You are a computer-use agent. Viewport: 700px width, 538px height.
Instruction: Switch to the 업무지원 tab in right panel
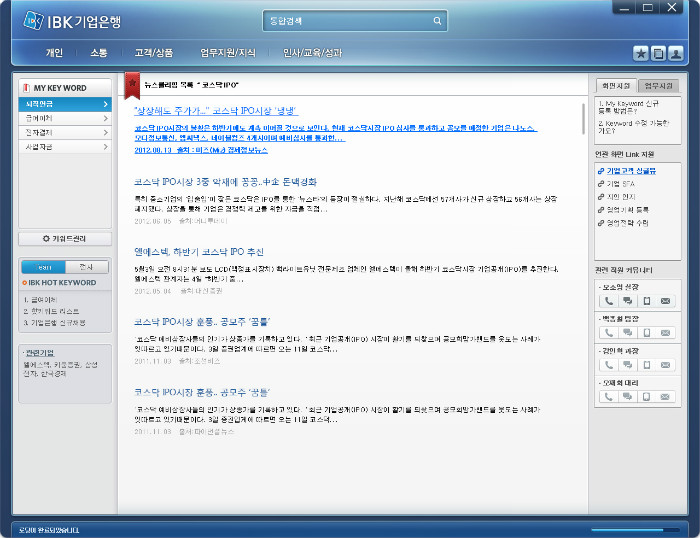[x=659, y=86]
